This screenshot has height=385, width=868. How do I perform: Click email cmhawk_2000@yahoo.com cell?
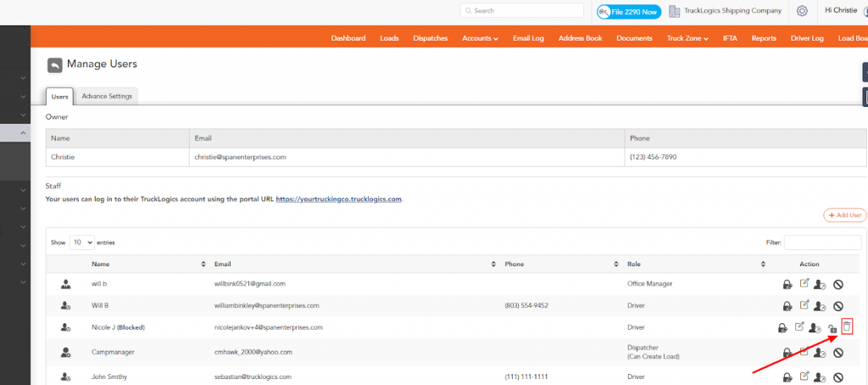(253, 352)
